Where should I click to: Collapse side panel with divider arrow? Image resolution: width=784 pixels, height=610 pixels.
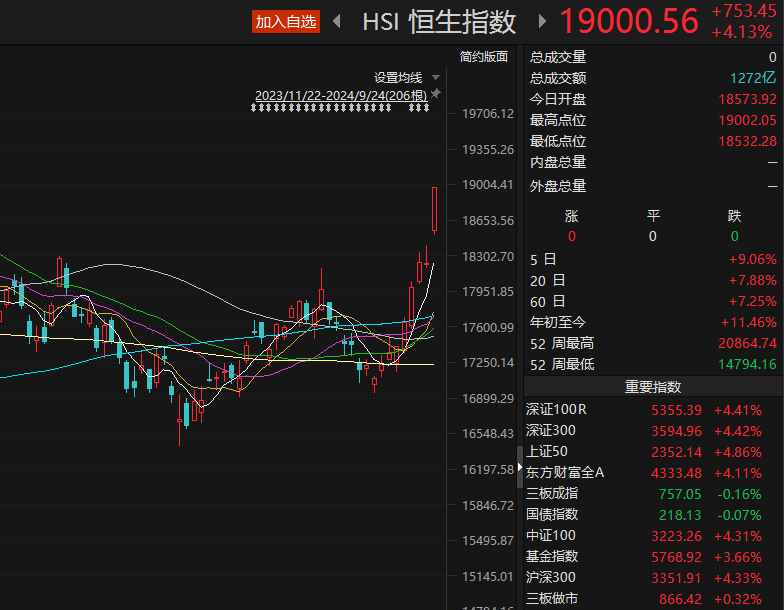[520, 467]
